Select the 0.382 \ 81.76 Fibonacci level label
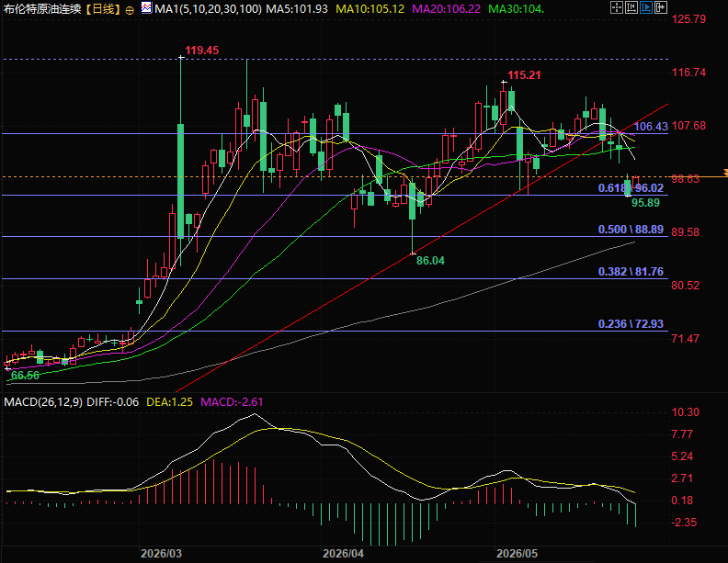The height and width of the screenshot is (563, 728). tap(631, 272)
